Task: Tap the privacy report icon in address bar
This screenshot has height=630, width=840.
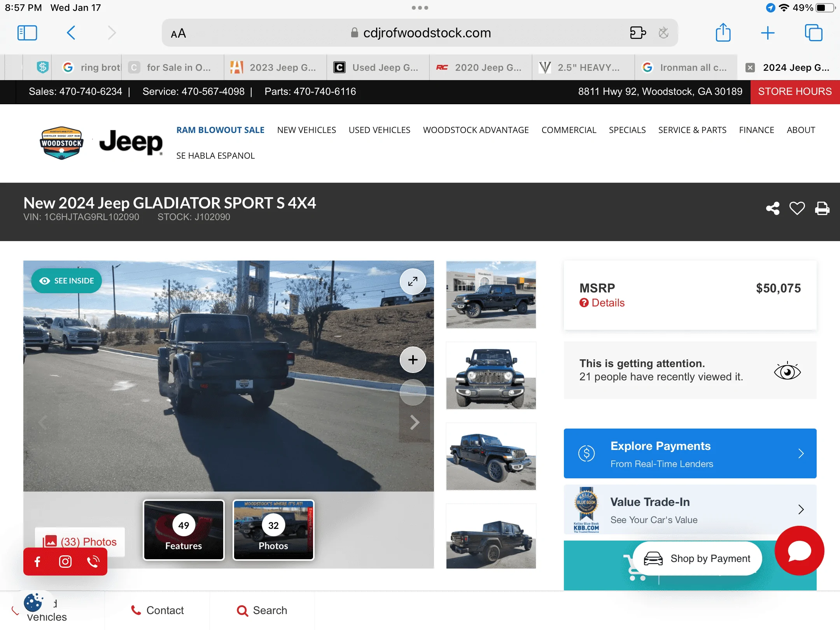Action: [664, 33]
